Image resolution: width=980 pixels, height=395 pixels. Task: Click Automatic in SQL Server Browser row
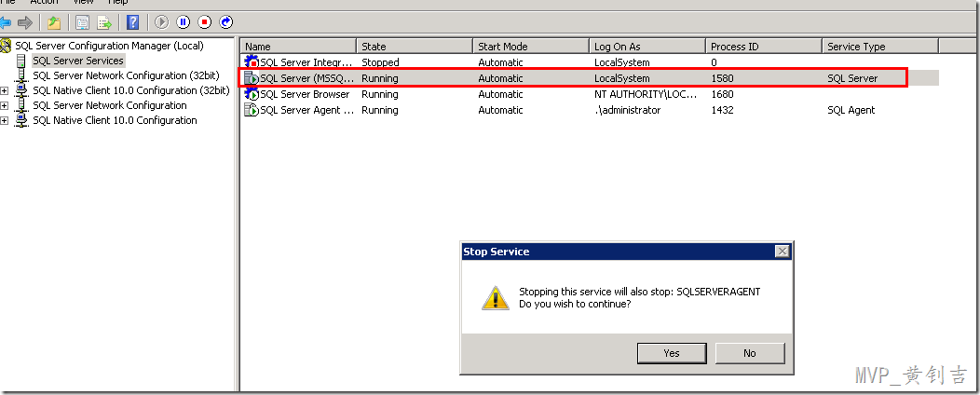500,94
